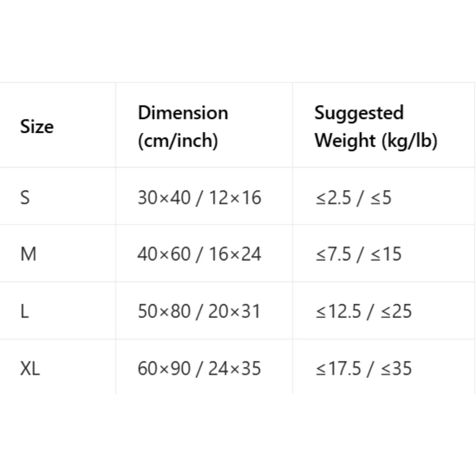Click the Suggested Weight (kg/lb) header

pyautogui.click(x=384, y=125)
